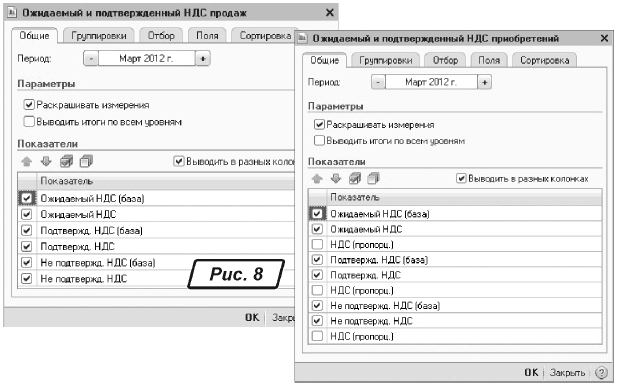Image resolution: width=617 pixels, height=386 pixels.
Task: Uncheck all indicators in purchases VAT window
Action: [x=373, y=179]
